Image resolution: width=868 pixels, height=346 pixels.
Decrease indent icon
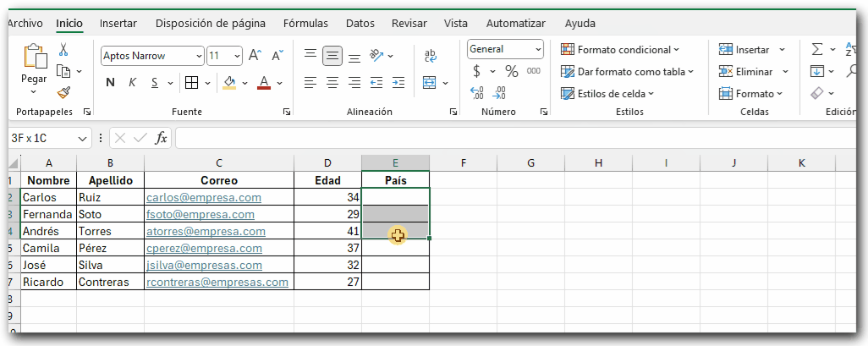tap(376, 83)
